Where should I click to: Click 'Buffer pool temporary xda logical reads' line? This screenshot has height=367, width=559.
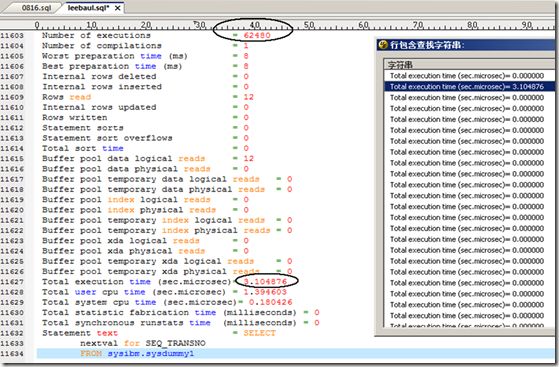148,261
